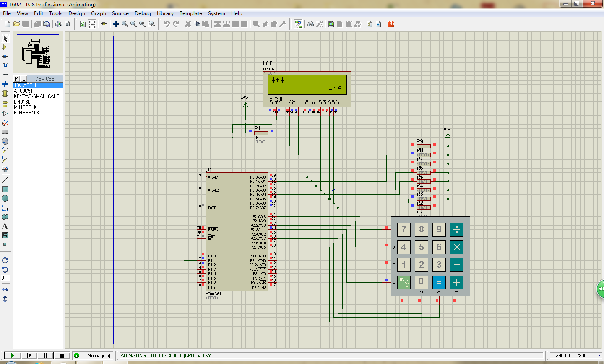Run the electrical rules check
The width and height of the screenshot is (604, 364).
coord(378,24)
